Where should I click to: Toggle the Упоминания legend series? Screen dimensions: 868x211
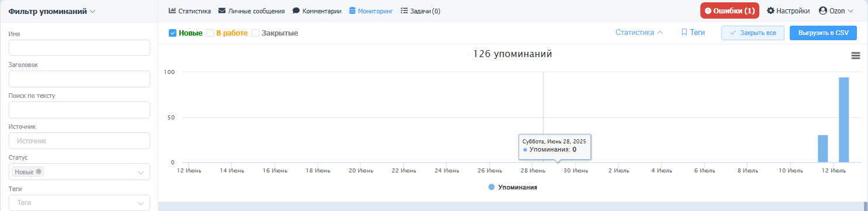[513, 187]
